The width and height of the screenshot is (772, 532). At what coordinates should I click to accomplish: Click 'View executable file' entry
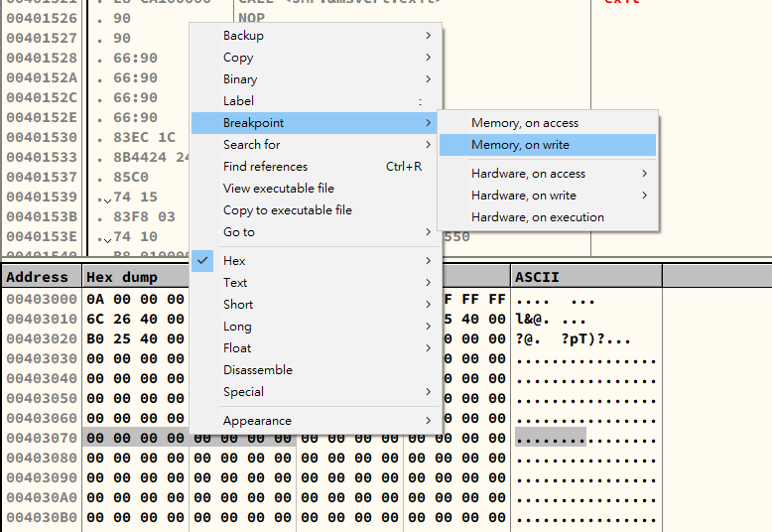click(x=278, y=189)
